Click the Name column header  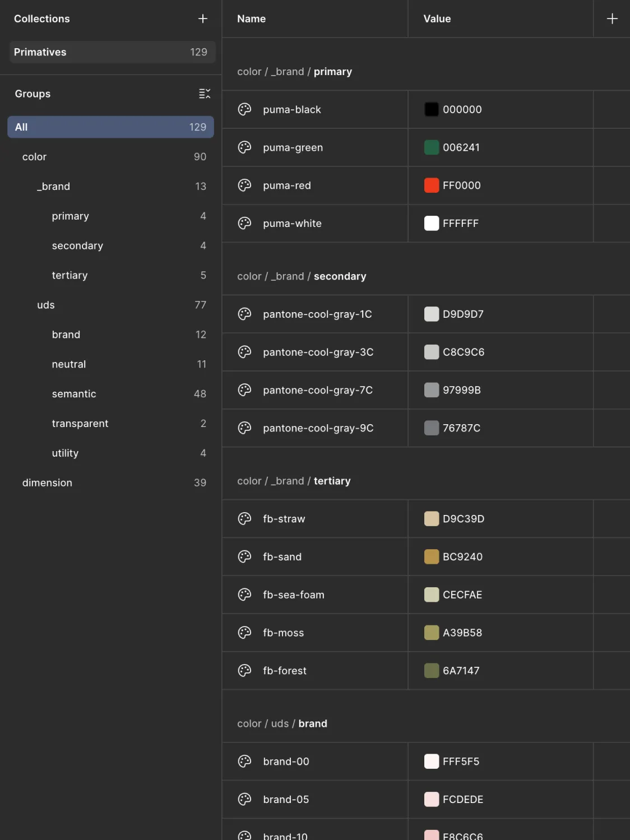coord(252,18)
